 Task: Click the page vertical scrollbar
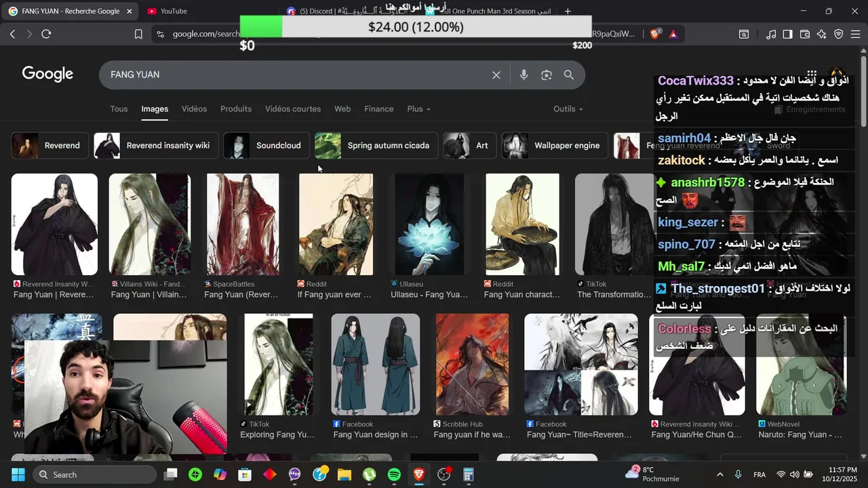[x=863, y=91]
